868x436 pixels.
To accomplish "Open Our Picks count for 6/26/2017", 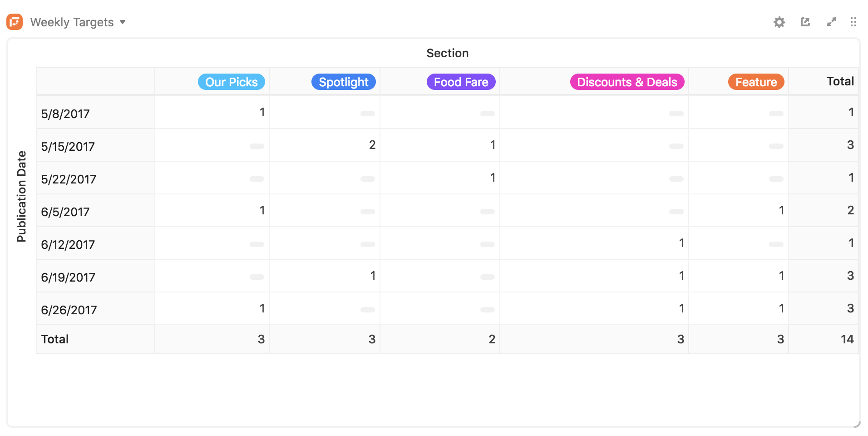I will [x=262, y=308].
